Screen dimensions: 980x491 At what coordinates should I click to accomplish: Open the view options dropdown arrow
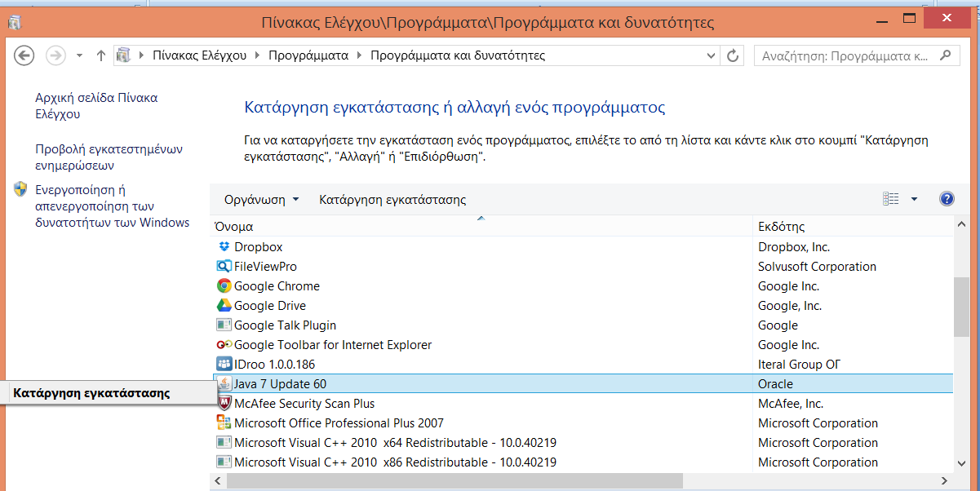[x=914, y=199]
